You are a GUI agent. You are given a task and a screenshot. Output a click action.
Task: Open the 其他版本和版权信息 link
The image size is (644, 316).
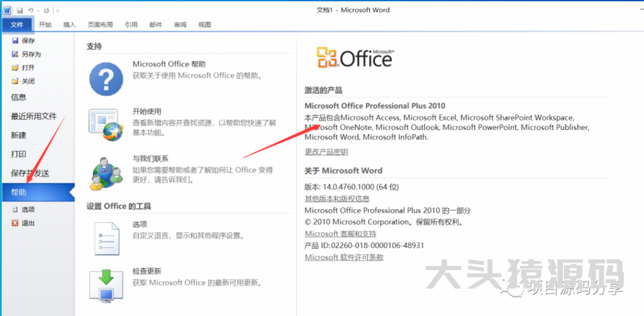click(337, 199)
